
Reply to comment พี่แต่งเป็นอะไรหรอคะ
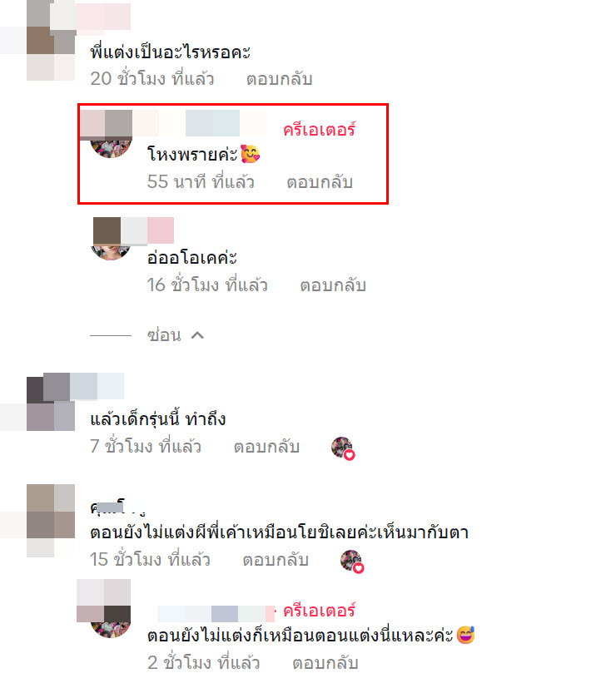[279, 79]
